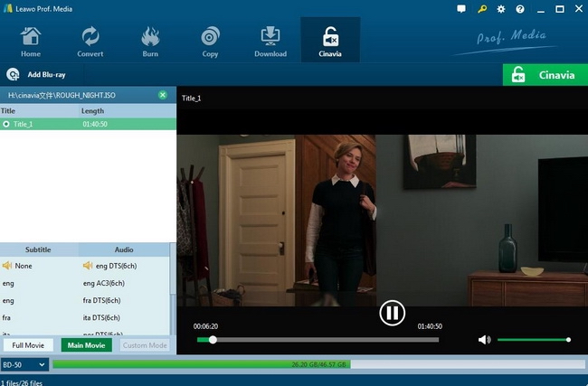Click the H:\cinavia ROUGH_NIGHT.ISO path
The height and width of the screenshot is (386, 588).
[62, 95]
